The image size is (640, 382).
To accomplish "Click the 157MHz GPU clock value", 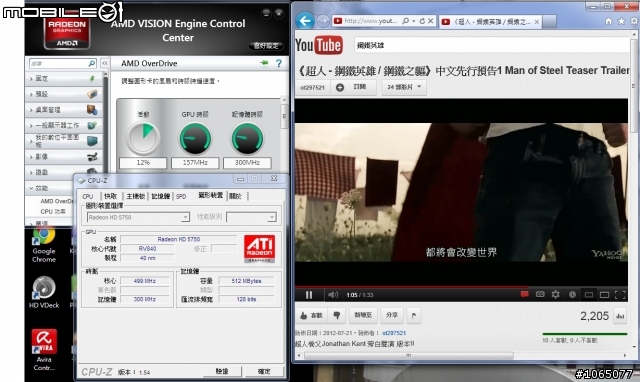I will pyautogui.click(x=195, y=162).
